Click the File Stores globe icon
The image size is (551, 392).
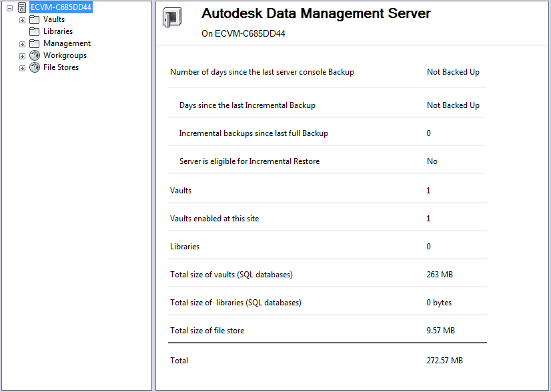point(35,67)
